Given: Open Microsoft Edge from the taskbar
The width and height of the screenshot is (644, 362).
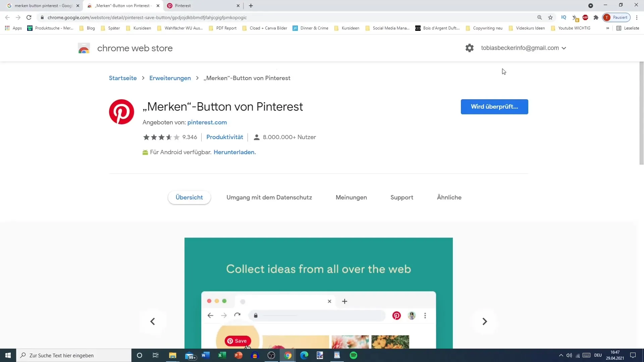Looking at the screenshot, I should click(x=304, y=355).
